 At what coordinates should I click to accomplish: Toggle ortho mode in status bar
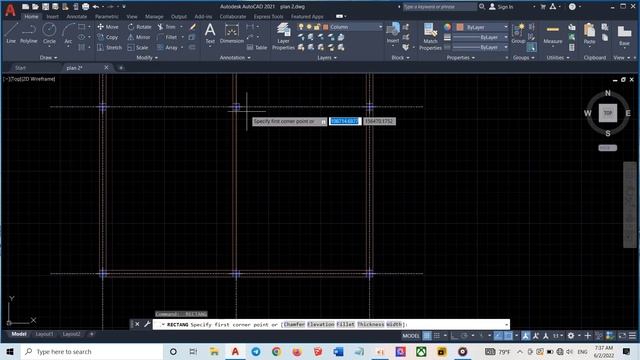point(454,336)
